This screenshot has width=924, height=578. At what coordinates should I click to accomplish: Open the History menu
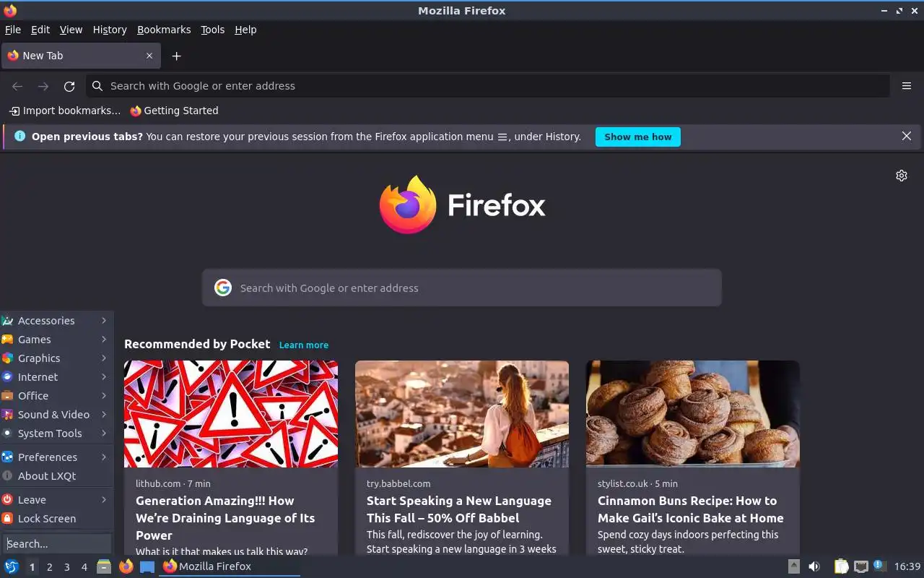point(110,30)
